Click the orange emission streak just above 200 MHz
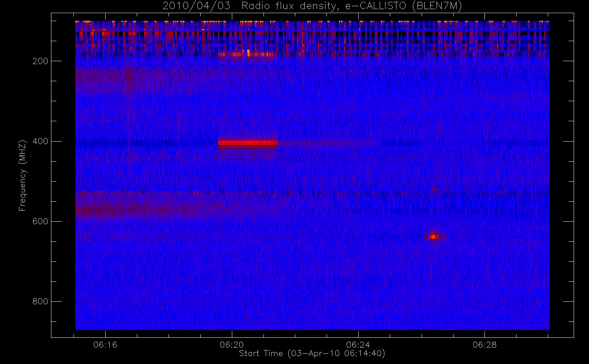Viewport: 589px width, 364px height. tap(246, 55)
